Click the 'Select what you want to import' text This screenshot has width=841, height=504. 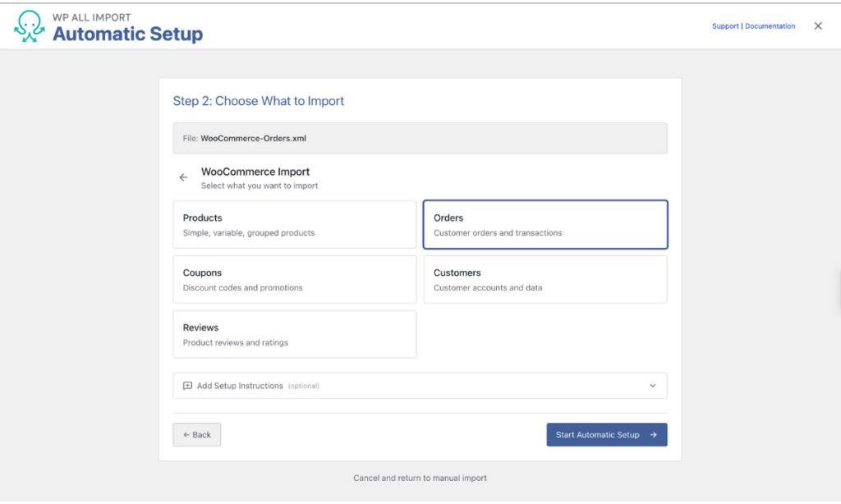[260, 186]
